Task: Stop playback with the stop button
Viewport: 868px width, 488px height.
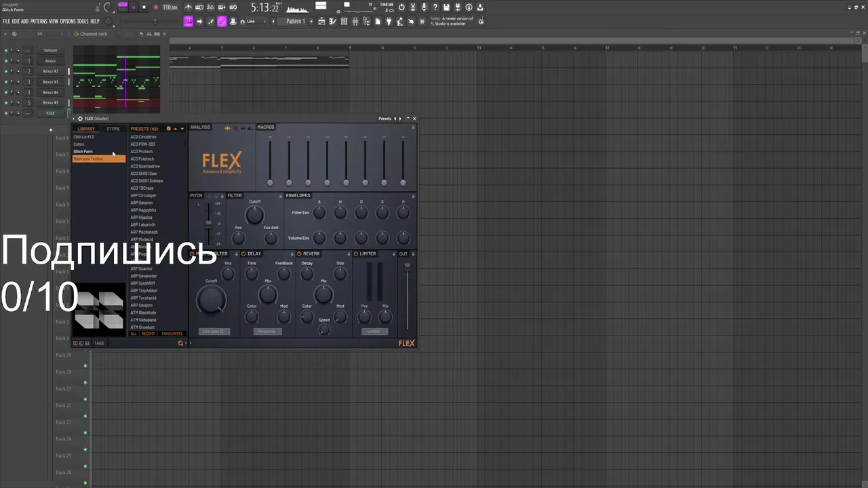Action: coord(144,7)
